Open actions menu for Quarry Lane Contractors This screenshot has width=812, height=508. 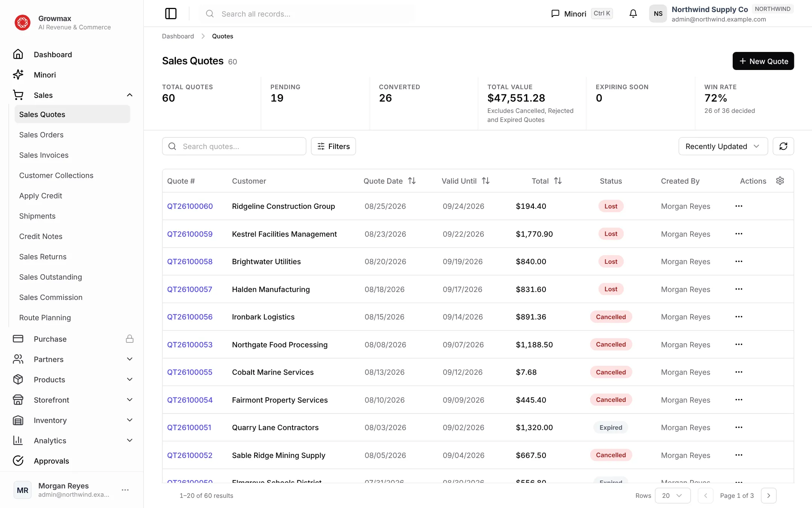(739, 427)
